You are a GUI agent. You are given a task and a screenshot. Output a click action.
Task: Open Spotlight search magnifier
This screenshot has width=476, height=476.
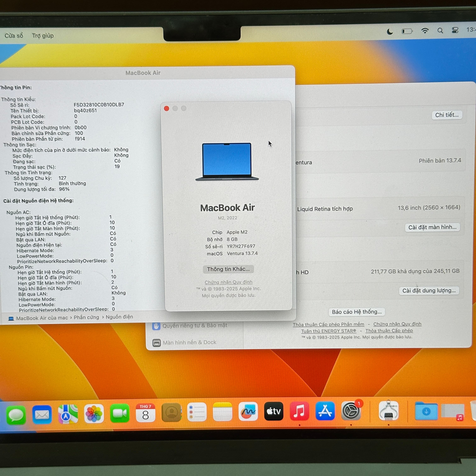(x=440, y=31)
